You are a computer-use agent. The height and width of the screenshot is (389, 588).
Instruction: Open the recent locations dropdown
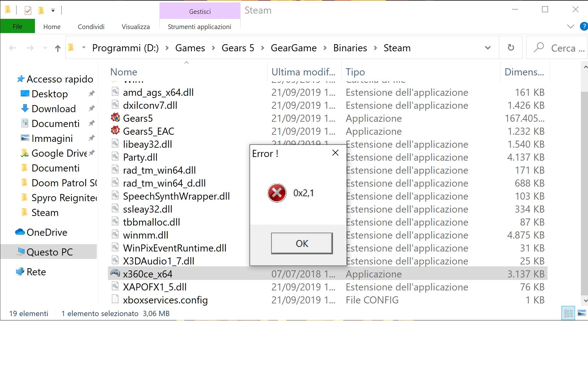tap(45, 48)
